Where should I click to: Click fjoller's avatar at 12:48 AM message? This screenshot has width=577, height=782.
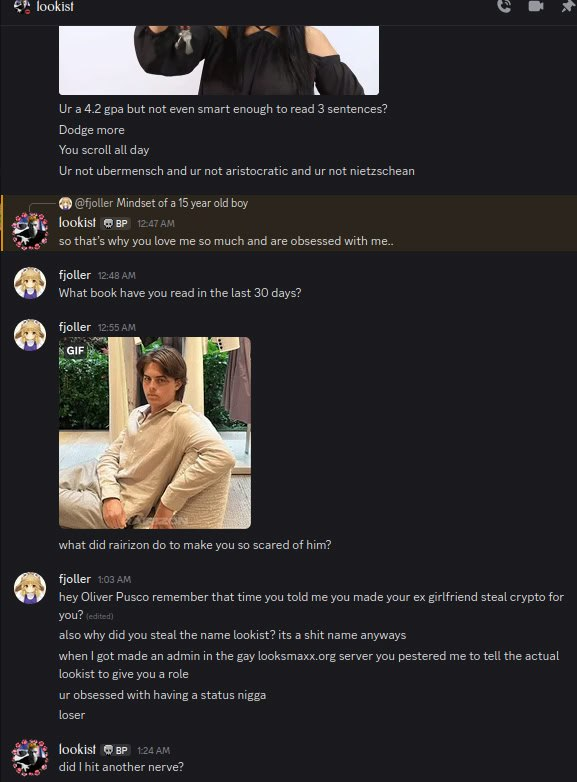tap(30, 283)
